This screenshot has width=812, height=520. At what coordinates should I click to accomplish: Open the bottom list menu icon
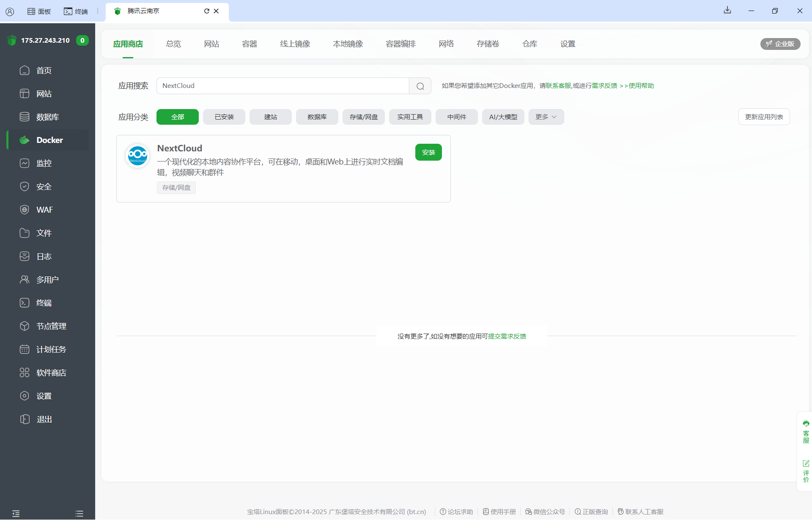79,514
